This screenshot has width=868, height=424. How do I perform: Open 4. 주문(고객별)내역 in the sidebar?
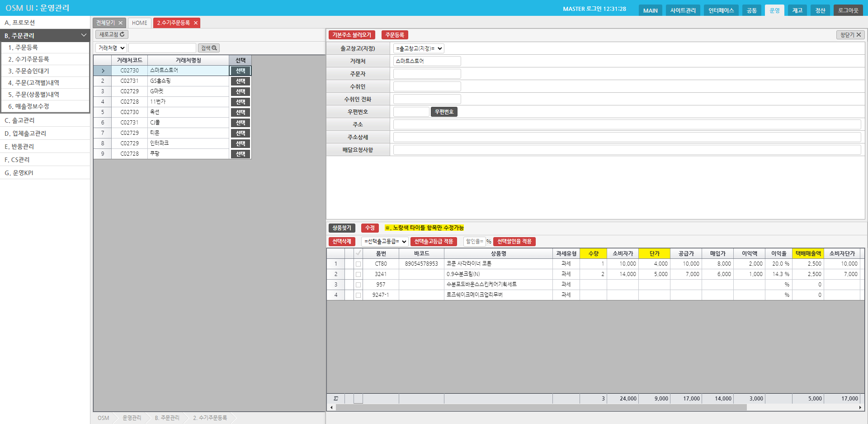point(45,83)
